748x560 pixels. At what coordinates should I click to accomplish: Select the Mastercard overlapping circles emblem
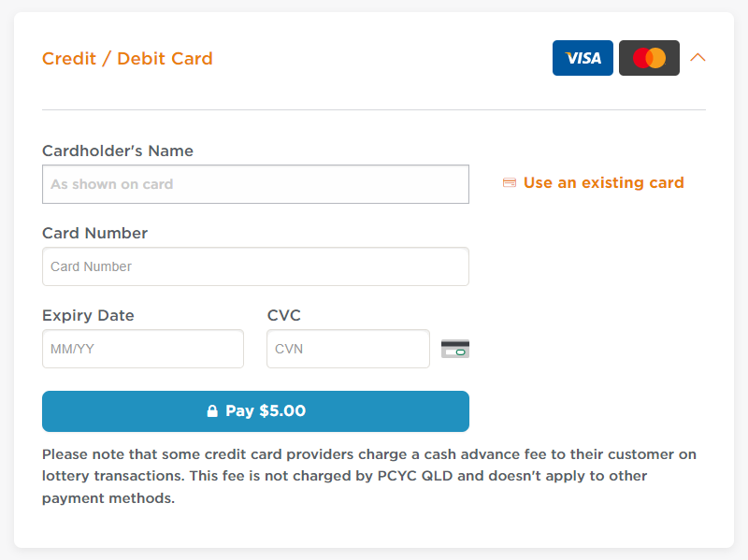point(649,58)
